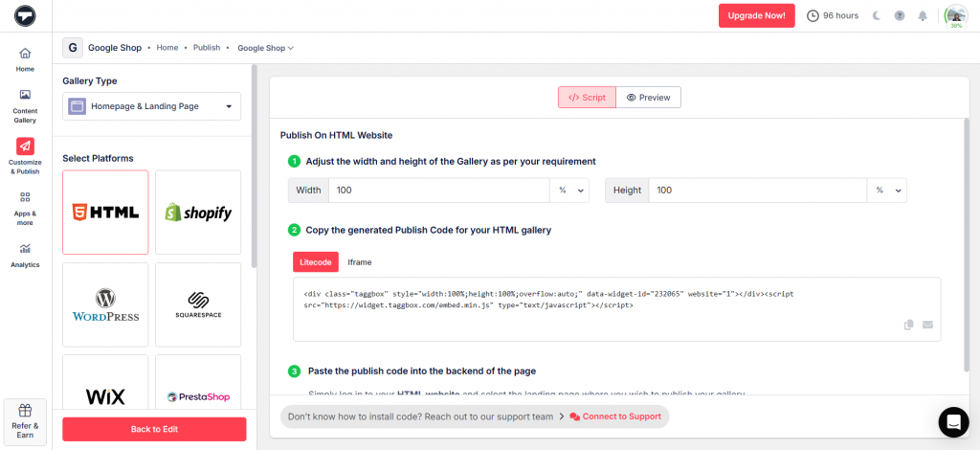Open the help question mark icon
This screenshot has width=980, height=450.
900,16
